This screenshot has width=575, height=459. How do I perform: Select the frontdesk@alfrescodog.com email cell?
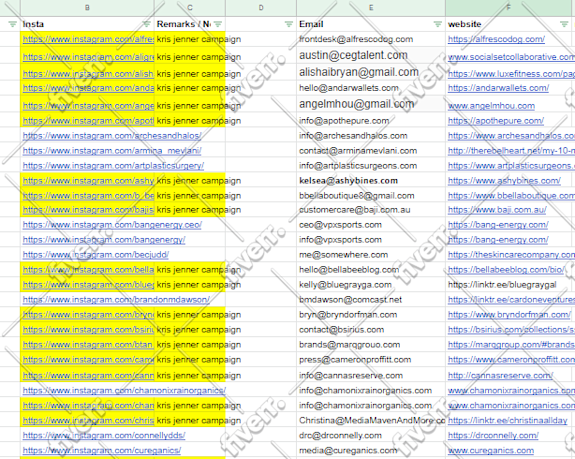(x=371, y=39)
